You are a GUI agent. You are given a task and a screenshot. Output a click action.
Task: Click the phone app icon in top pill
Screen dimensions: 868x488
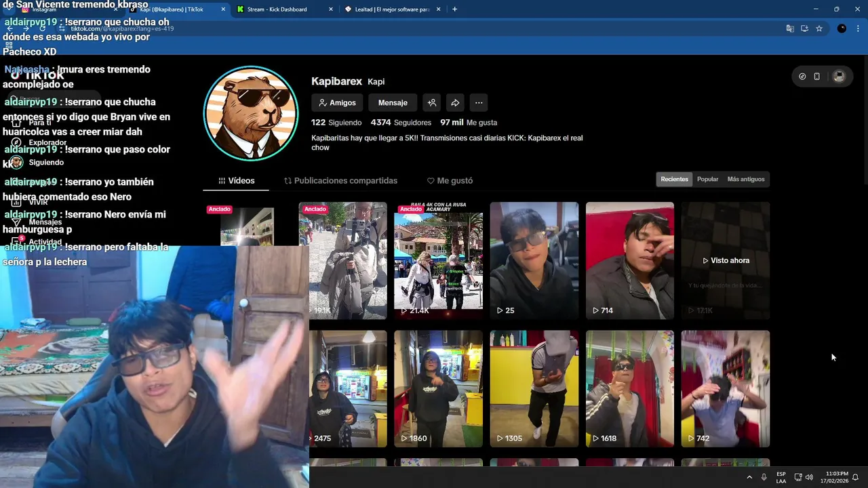(x=816, y=77)
